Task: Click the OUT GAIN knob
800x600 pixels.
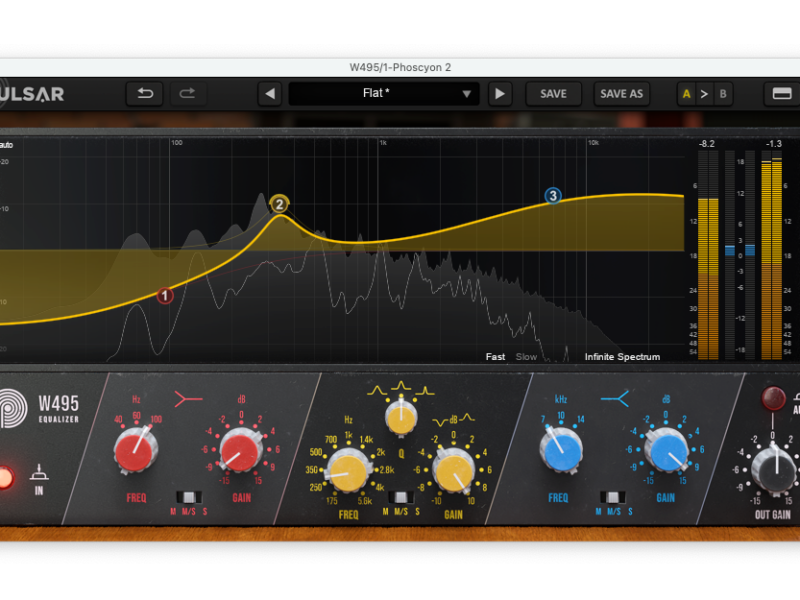Action: pyautogui.click(x=776, y=469)
